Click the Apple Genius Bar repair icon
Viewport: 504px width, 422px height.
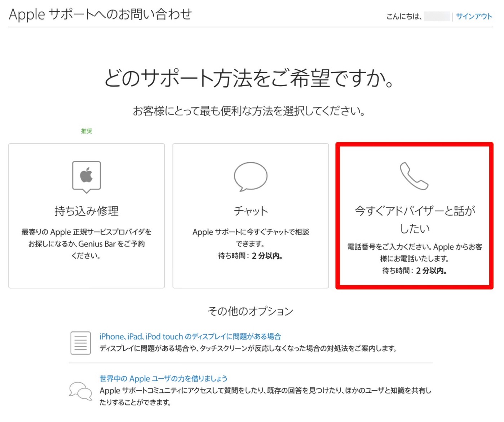click(87, 177)
